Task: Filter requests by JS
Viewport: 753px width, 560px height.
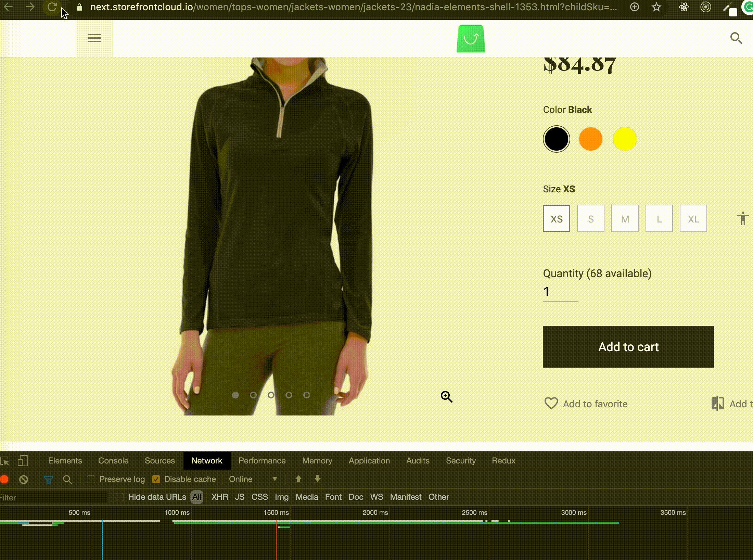Action: coord(240,497)
